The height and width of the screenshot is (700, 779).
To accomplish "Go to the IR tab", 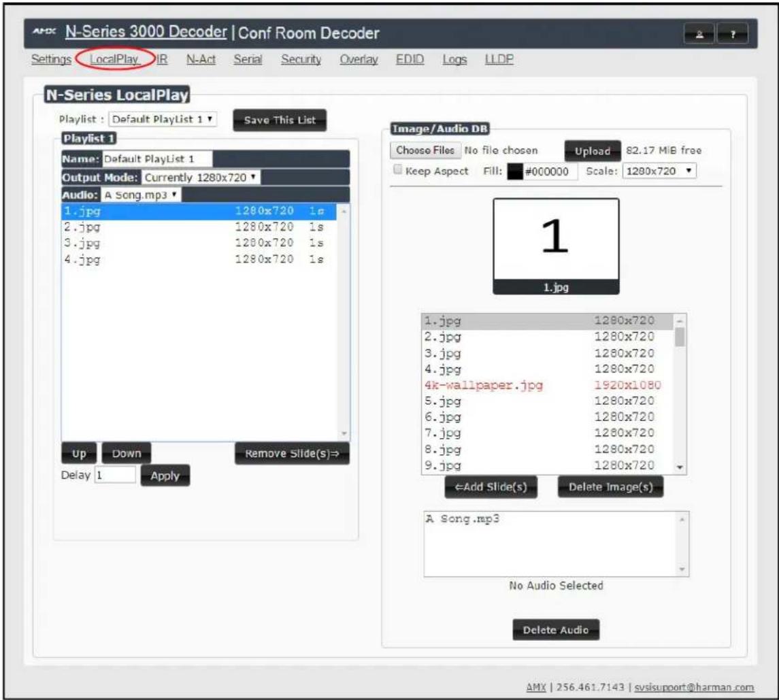I will click(163, 59).
